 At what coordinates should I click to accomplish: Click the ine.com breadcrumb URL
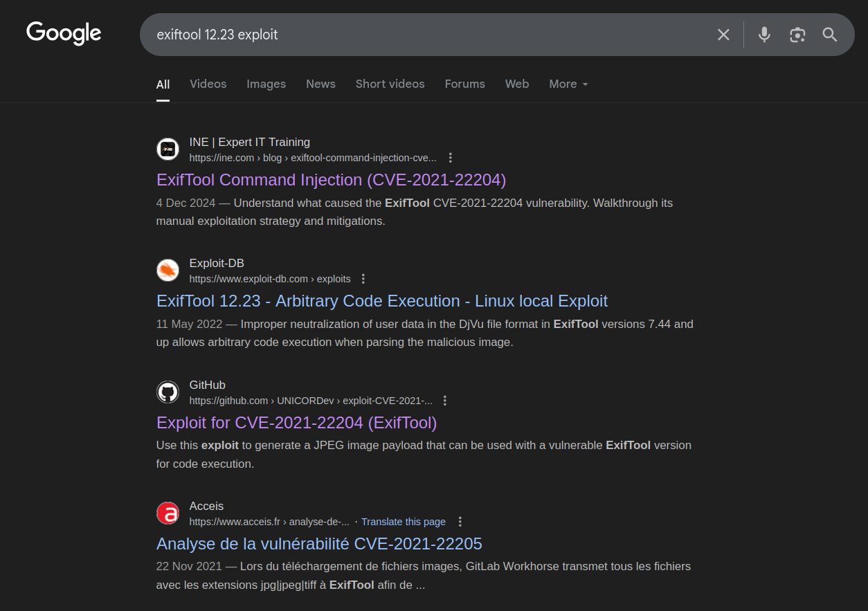pos(313,158)
